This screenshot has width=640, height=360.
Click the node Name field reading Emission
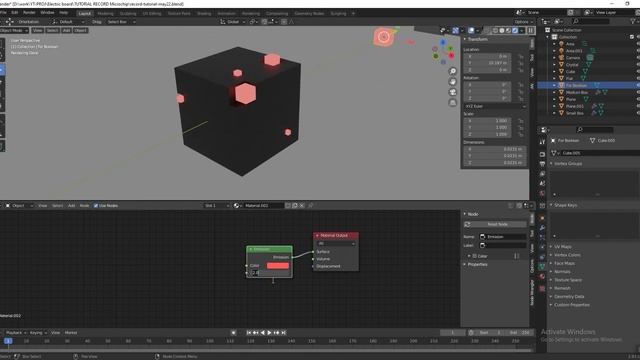tap(502, 237)
